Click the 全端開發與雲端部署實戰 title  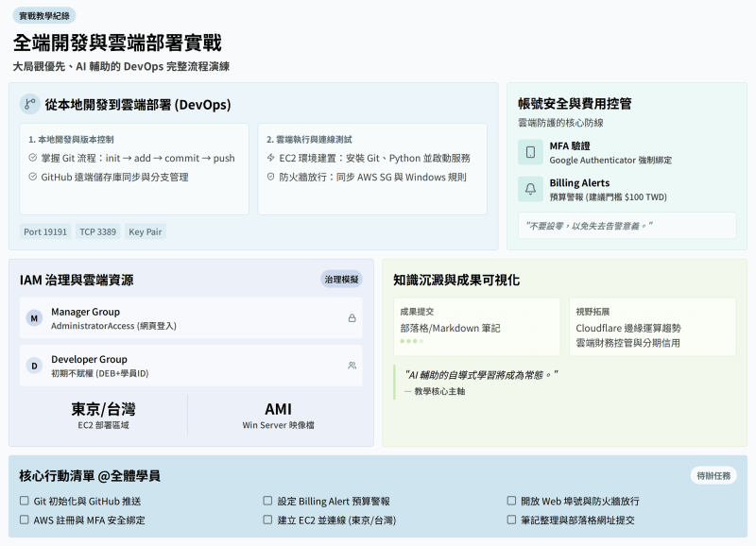(117, 43)
